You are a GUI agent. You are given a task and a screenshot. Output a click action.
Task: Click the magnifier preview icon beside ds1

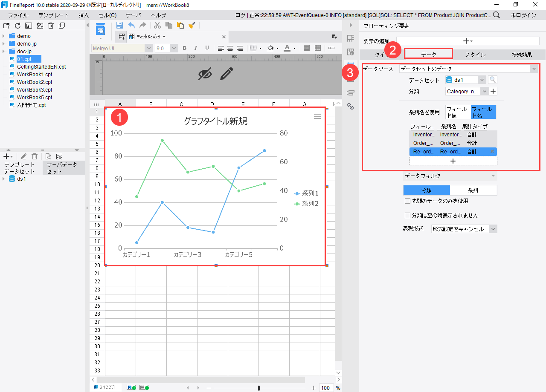493,80
